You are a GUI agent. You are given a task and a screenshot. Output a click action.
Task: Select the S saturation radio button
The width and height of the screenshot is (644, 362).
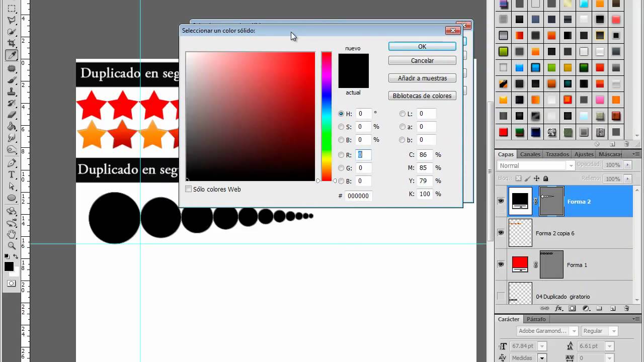(341, 127)
